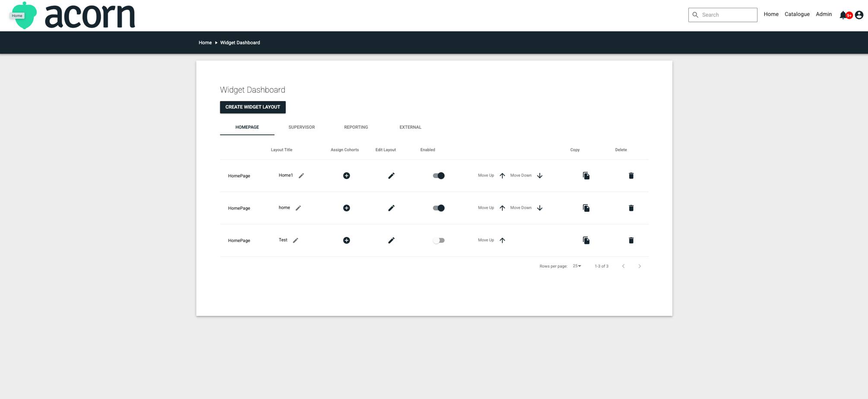This screenshot has height=399, width=868.
Task: Click Move Up arrow for the Test layout
Action: (x=502, y=240)
